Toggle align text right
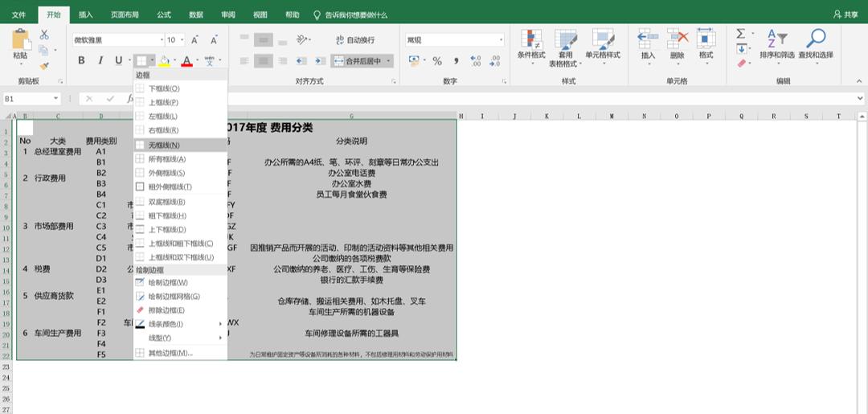 pyautogui.click(x=282, y=61)
